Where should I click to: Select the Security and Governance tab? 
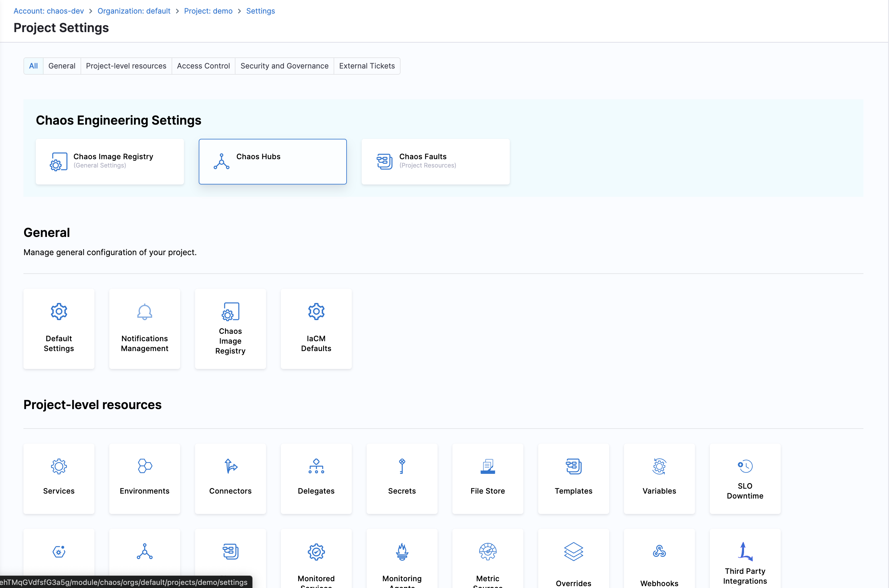click(x=284, y=66)
